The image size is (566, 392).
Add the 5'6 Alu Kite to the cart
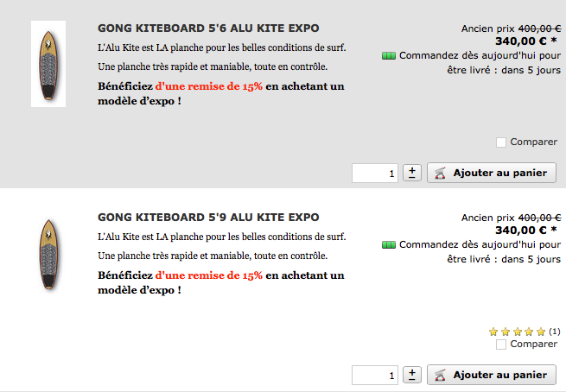click(491, 173)
